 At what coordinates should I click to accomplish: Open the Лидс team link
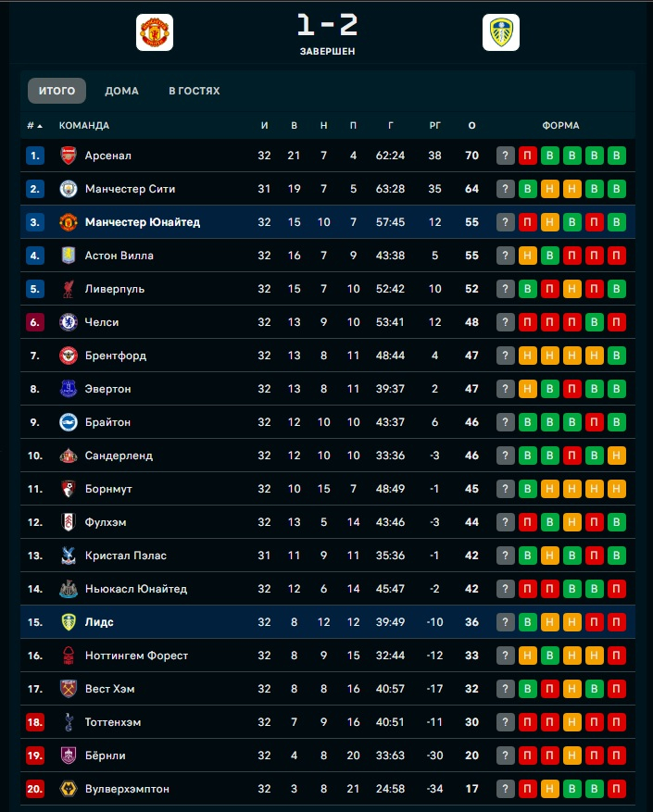point(99,622)
